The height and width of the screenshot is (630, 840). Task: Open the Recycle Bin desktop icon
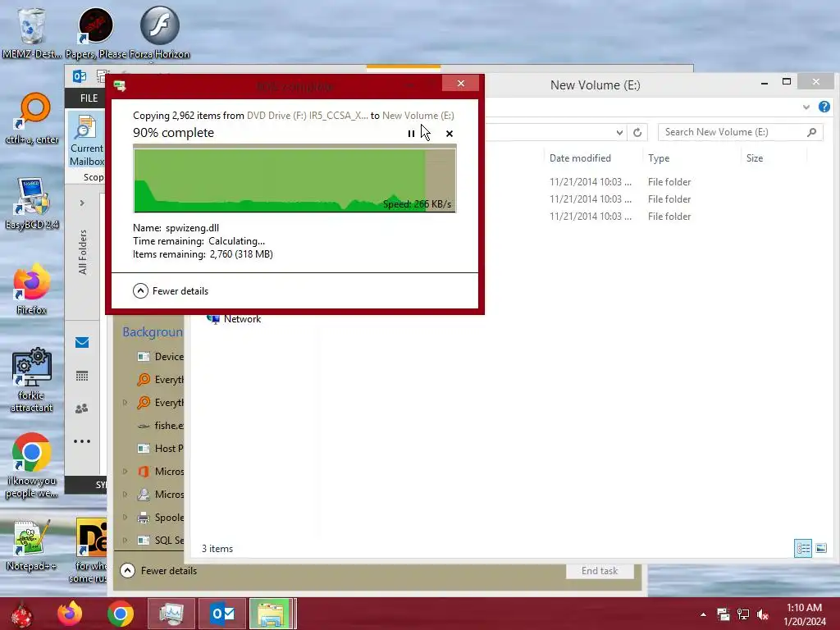click(31, 31)
